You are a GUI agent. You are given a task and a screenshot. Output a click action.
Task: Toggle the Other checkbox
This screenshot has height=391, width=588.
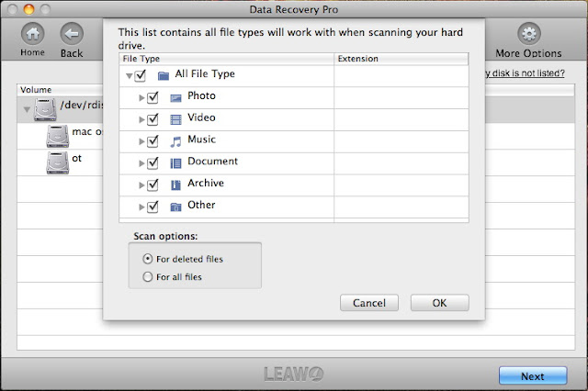[x=153, y=207]
